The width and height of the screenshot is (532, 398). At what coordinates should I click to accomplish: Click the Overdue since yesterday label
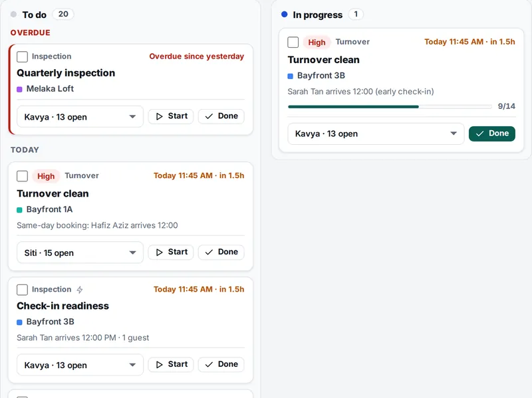click(x=196, y=56)
